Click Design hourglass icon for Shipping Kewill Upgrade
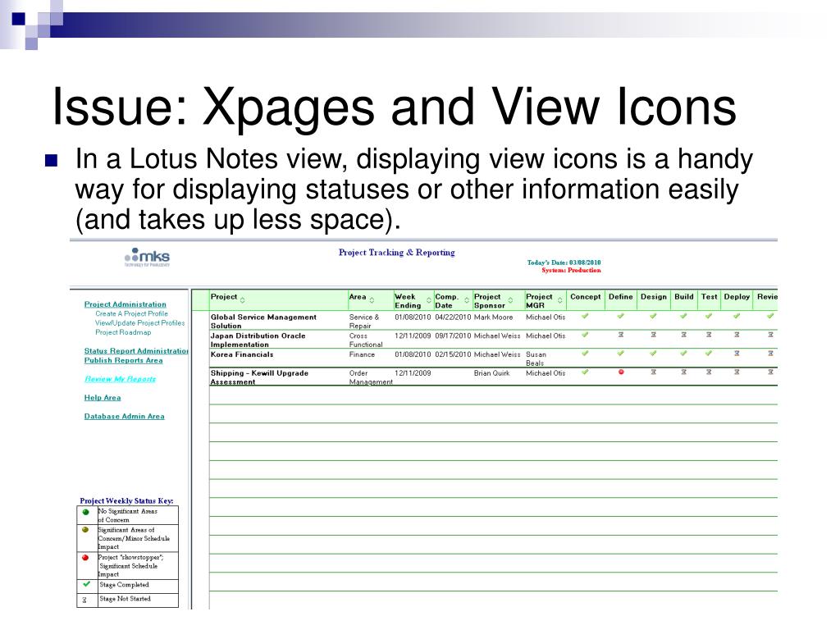Viewport: 840px width, 630px height. point(654,372)
